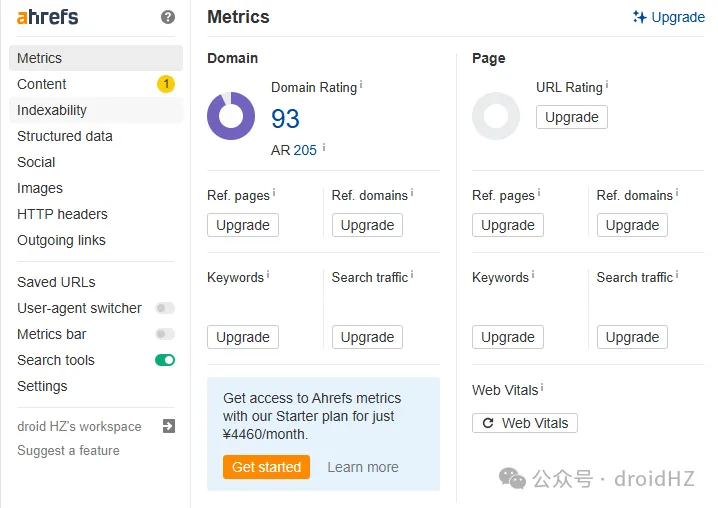
Task: Click the Domain Rating donut chart
Action: 231,116
